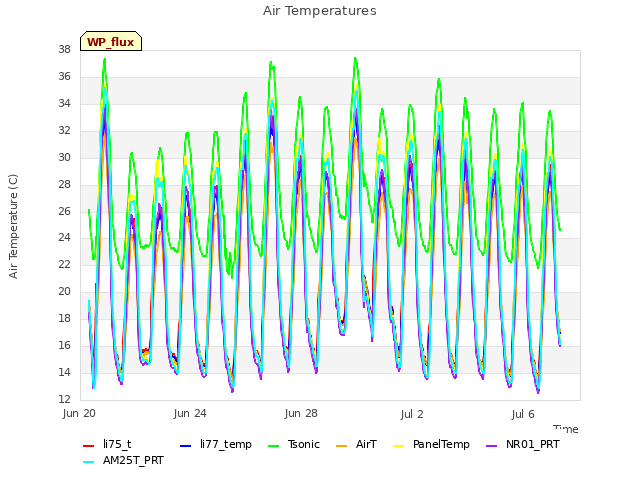Click the red li75_t legend swatch
640x480 pixels.
click(x=88, y=446)
